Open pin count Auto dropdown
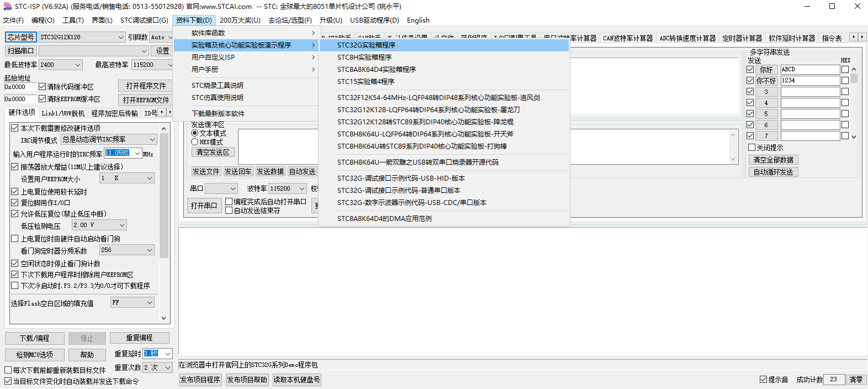The width and height of the screenshot is (868, 389). pos(161,37)
